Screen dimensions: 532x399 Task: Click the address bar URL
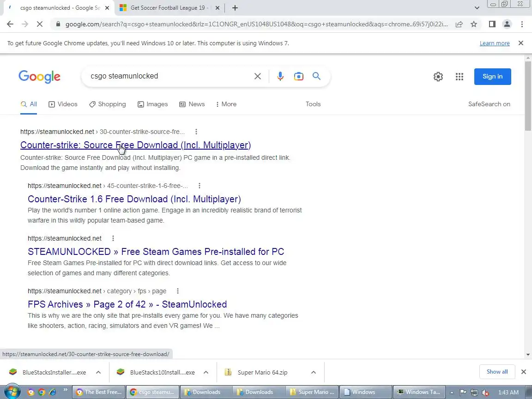coord(256,24)
